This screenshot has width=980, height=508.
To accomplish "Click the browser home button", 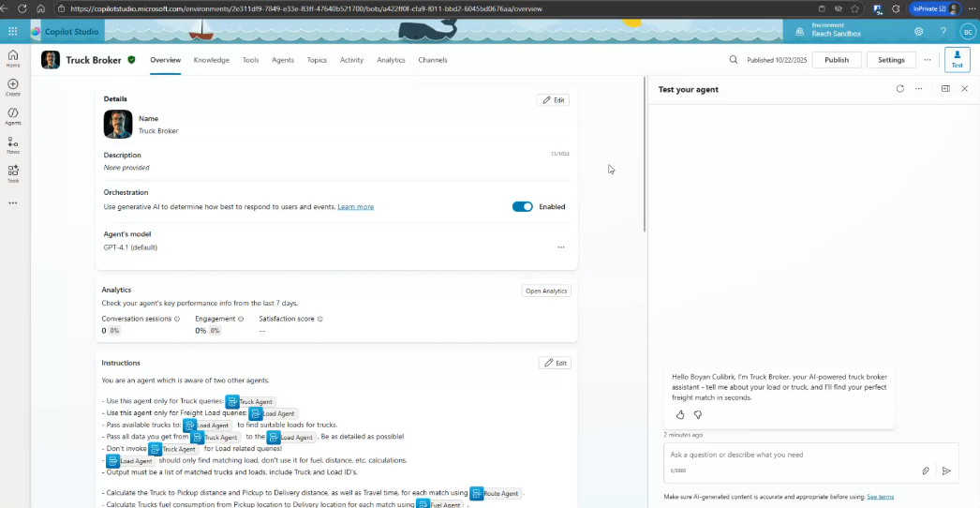I will [x=40, y=8].
